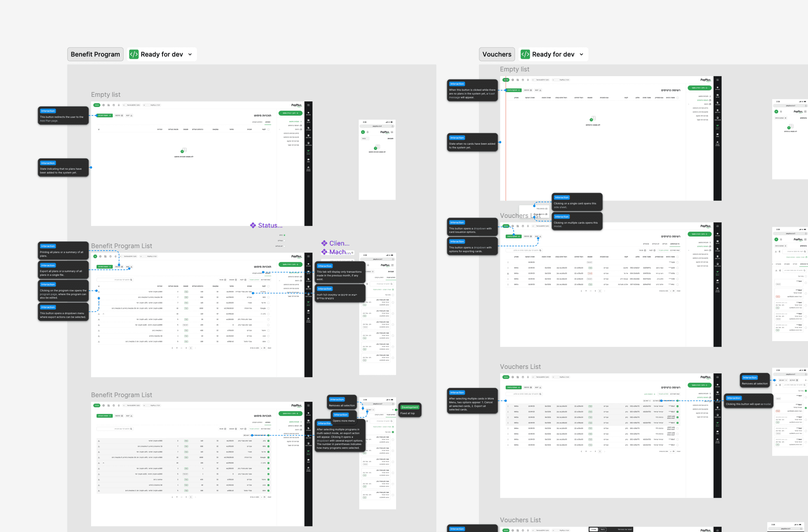Click the 'Empty list' frame label in Vouchers section

pyautogui.click(x=514, y=69)
